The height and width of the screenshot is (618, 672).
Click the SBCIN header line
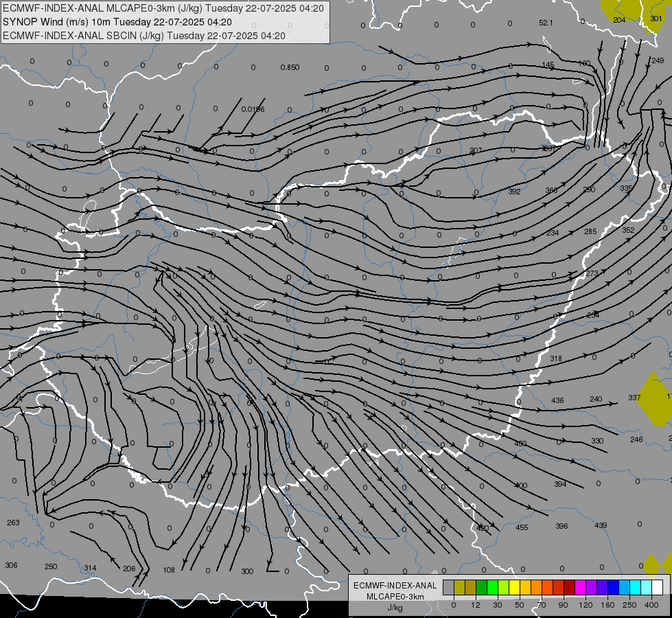pos(144,36)
